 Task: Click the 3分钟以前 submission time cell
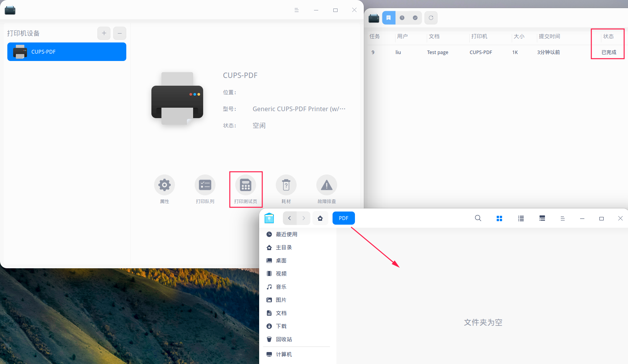coord(548,52)
